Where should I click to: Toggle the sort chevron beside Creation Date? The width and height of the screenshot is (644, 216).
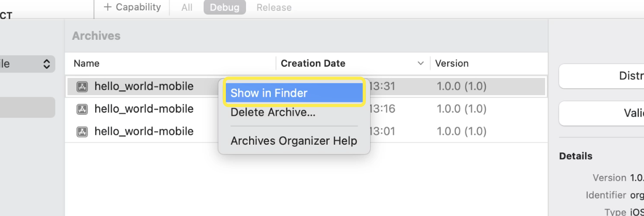pyautogui.click(x=420, y=64)
